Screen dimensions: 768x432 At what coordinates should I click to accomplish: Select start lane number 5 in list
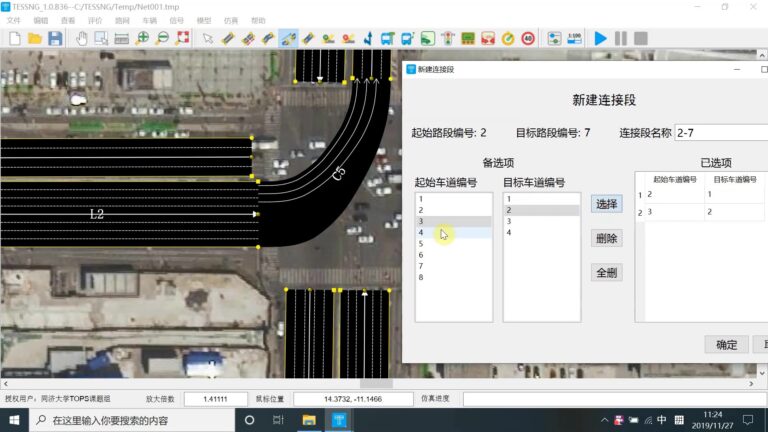(454, 243)
